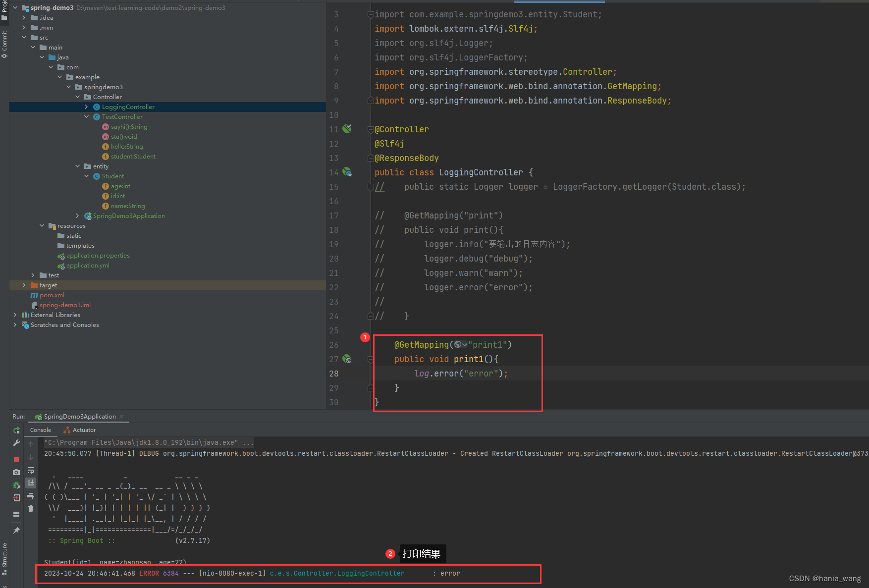
Task: Collapse the Controller package
Action: click(77, 97)
